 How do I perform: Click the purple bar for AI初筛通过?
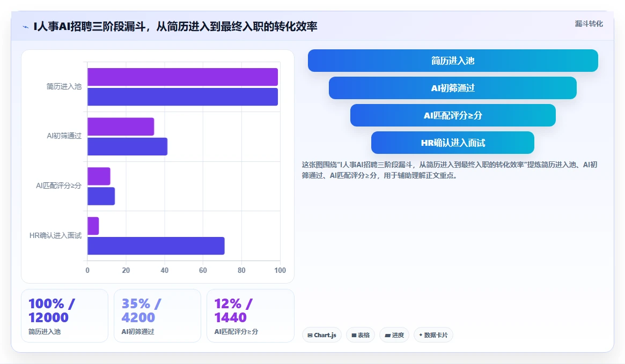[121, 127]
